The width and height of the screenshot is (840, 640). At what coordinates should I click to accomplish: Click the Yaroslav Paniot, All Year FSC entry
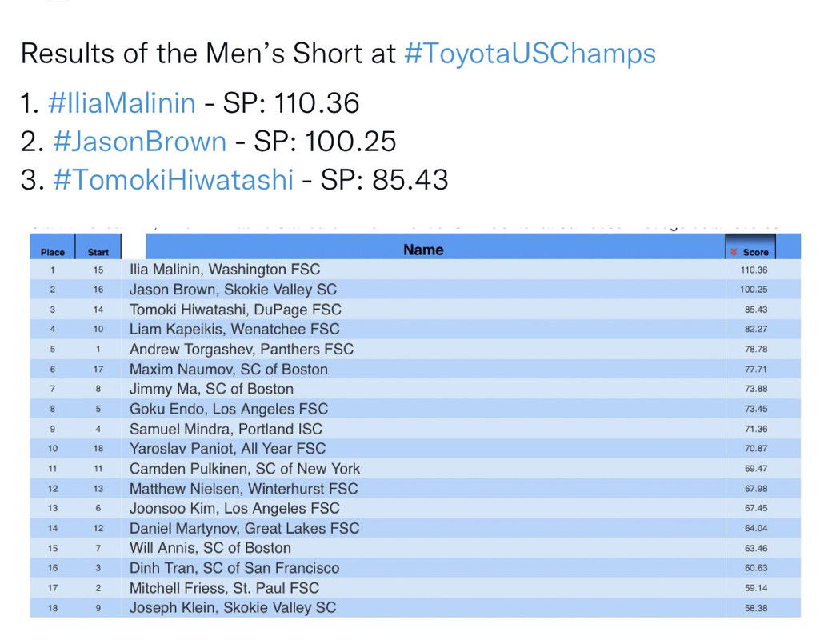point(227,448)
